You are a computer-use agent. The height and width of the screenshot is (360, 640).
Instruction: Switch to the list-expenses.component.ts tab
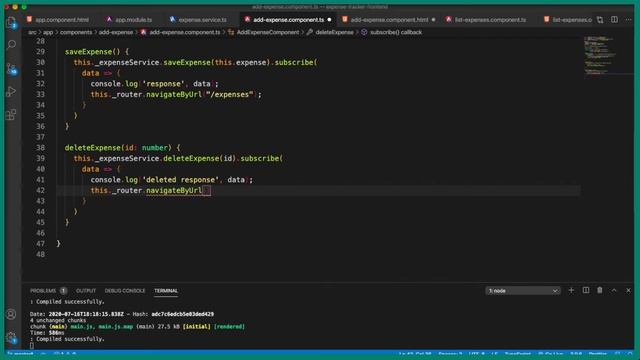pos(486,20)
